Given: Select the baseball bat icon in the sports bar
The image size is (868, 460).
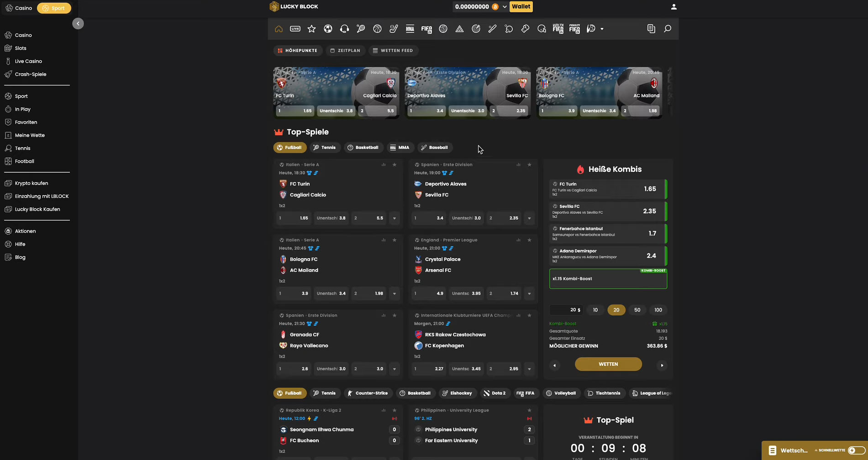Looking at the screenshot, I should [492, 29].
